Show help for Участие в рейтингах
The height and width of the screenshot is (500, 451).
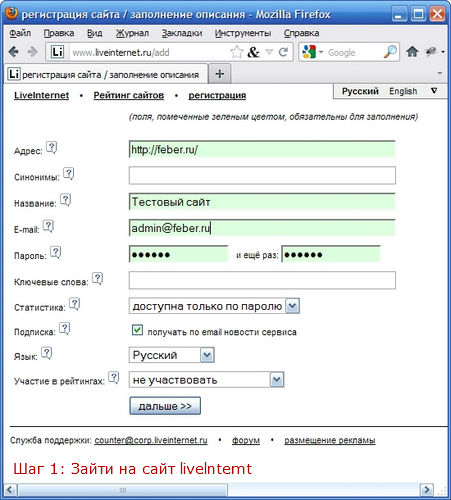coord(114,378)
